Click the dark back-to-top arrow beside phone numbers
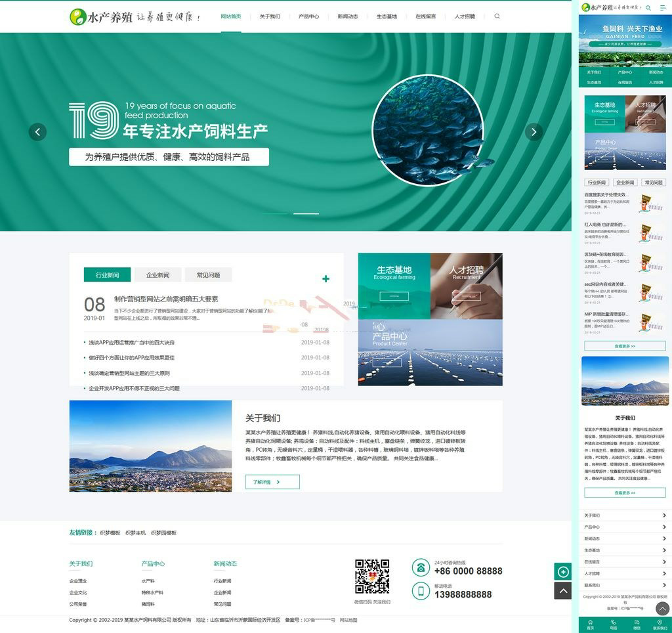672x633 pixels. click(x=562, y=590)
